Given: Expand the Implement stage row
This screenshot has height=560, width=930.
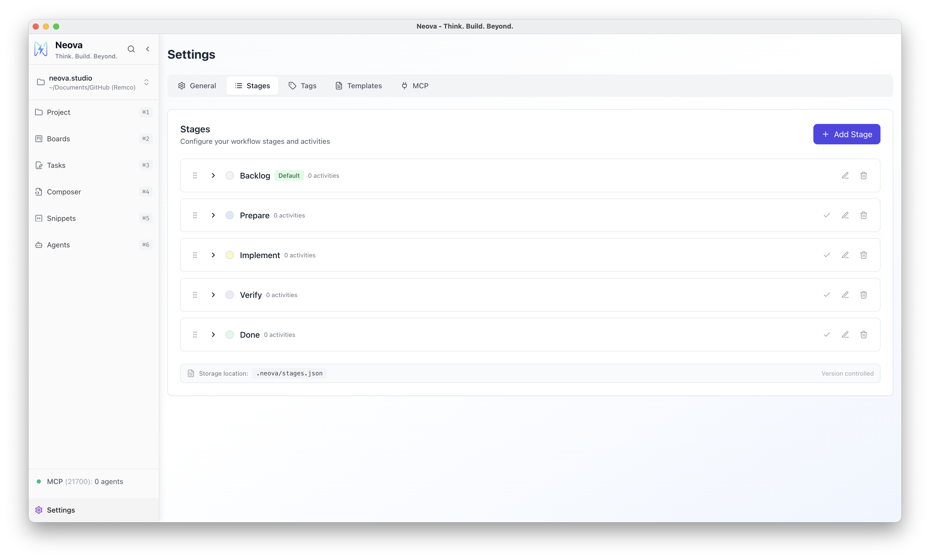Looking at the screenshot, I should [213, 255].
